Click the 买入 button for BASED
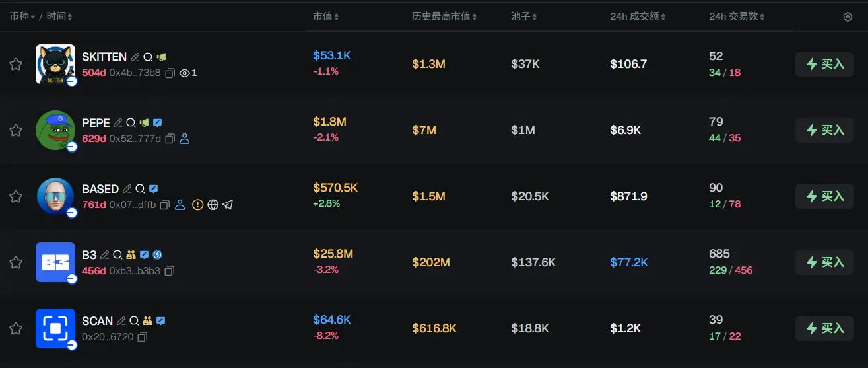 824,196
